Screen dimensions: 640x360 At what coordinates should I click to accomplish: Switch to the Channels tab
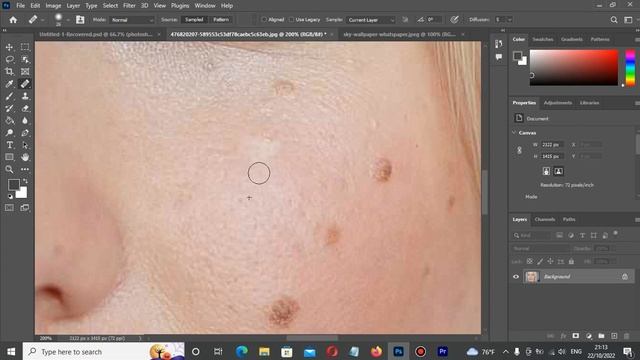pos(545,220)
